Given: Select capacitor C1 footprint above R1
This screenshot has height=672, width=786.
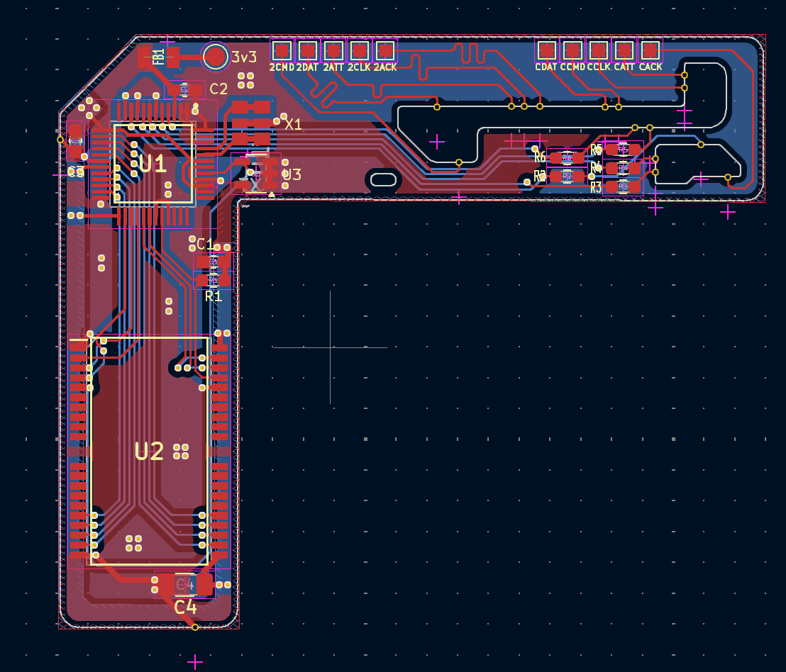Looking at the screenshot, I should pos(214,262).
